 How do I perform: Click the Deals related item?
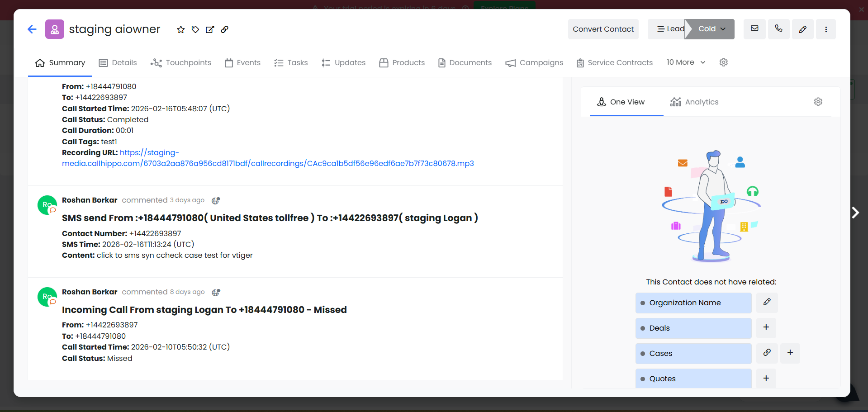[x=693, y=328]
